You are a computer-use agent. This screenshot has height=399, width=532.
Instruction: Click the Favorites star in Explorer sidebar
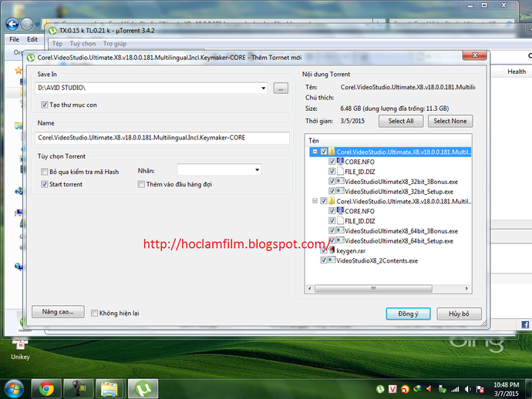click(x=18, y=71)
